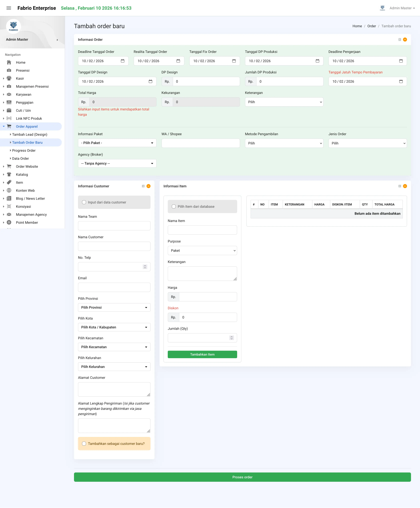Open the Agency (Broker) dropdown

tap(117, 164)
